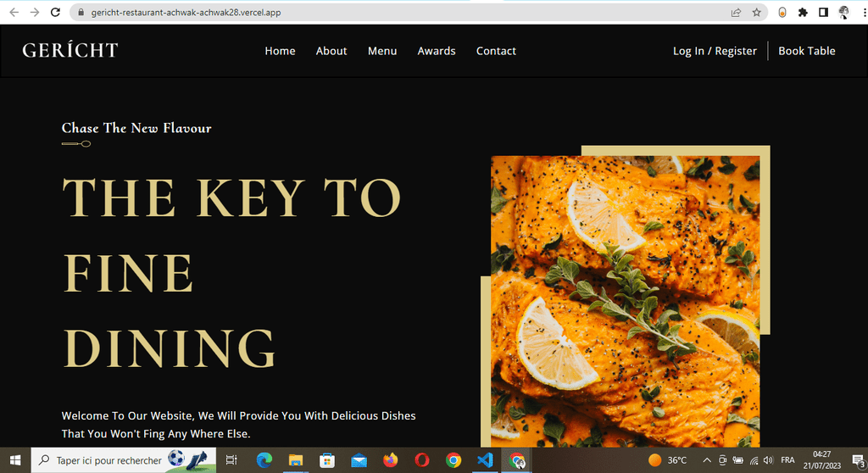868x473 pixels.
Task: Open the Wi-Fi network tray icon
Action: [x=754, y=460]
